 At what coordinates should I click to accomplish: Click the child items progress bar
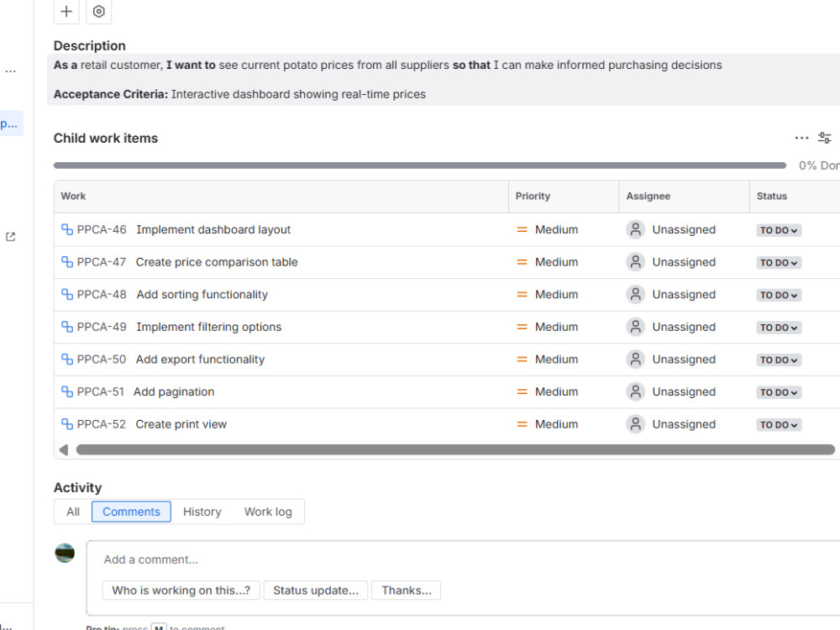click(x=419, y=165)
